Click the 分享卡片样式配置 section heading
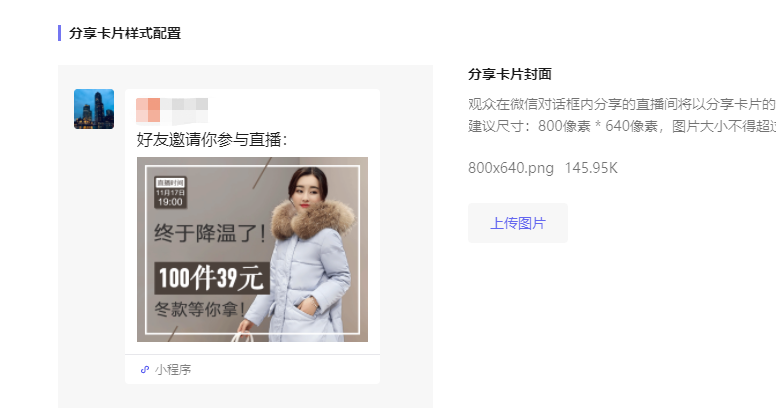Screen dimensions: 776x420 tap(125, 33)
